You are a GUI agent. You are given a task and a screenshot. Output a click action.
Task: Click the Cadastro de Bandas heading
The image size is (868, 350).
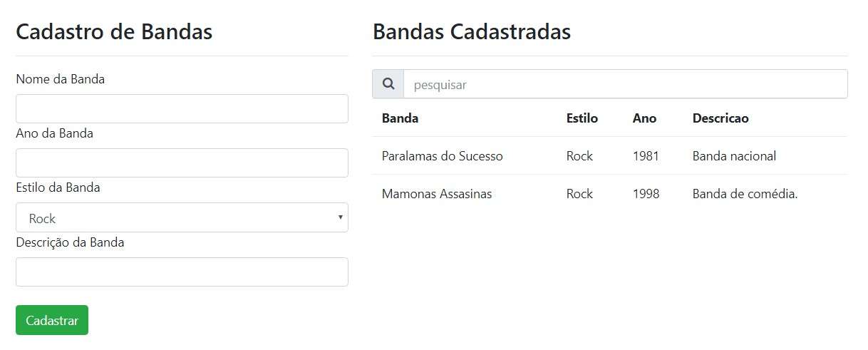pos(114,32)
